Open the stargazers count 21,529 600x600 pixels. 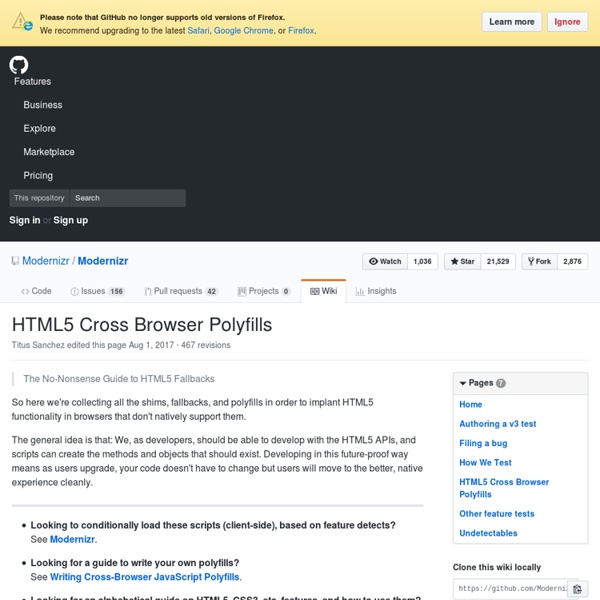(x=498, y=261)
